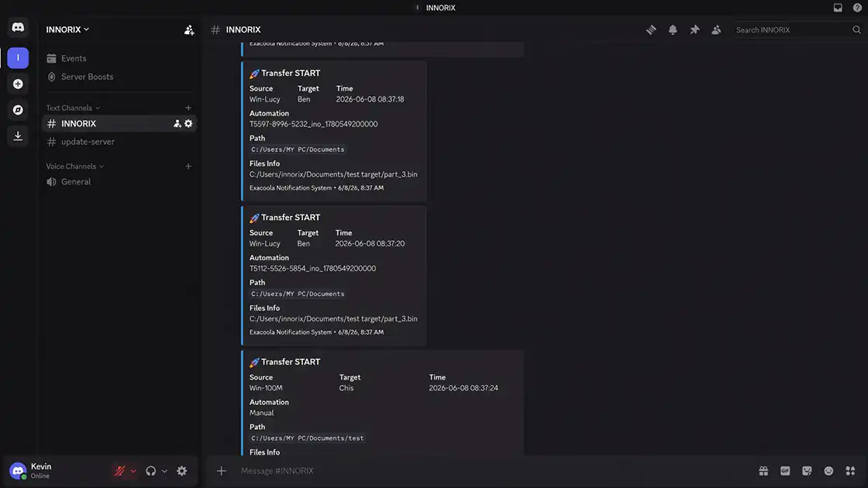This screenshot has width=868, height=488.
Task: Click automation ID T5597-8996-5232_ino_1780549200000
Action: click(x=313, y=124)
